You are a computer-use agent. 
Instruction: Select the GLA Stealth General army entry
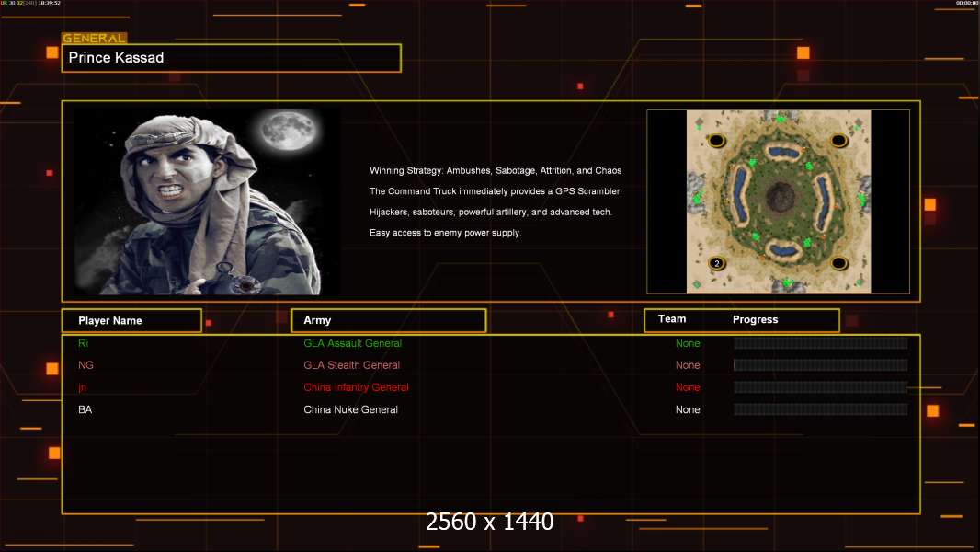351,365
